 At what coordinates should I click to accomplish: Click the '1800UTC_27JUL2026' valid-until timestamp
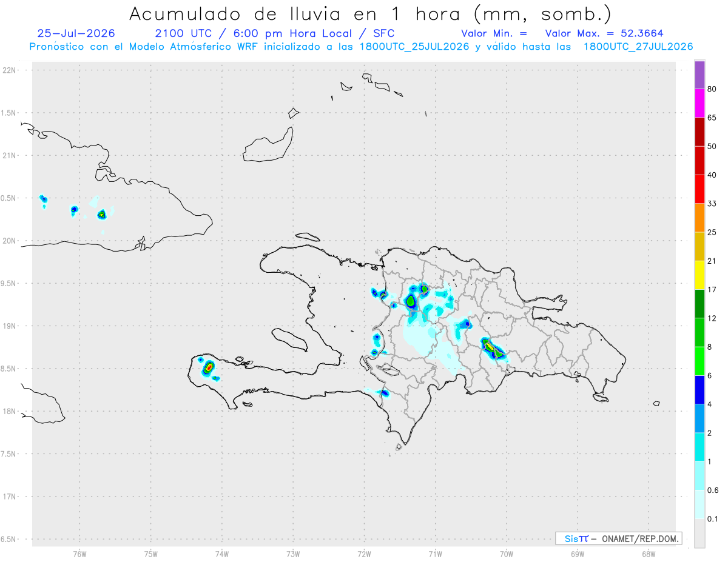click(638, 47)
